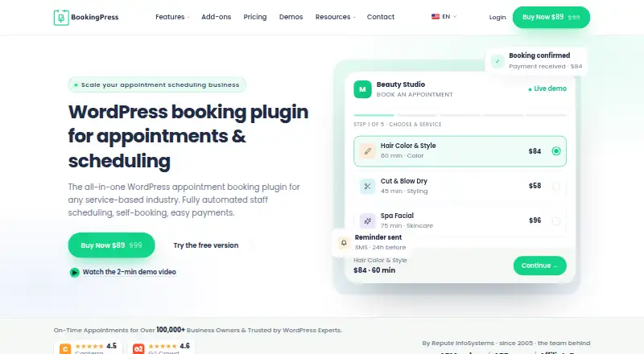This screenshot has height=354, width=644.
Task: Expand the Features menu
Action: (172, 17)
